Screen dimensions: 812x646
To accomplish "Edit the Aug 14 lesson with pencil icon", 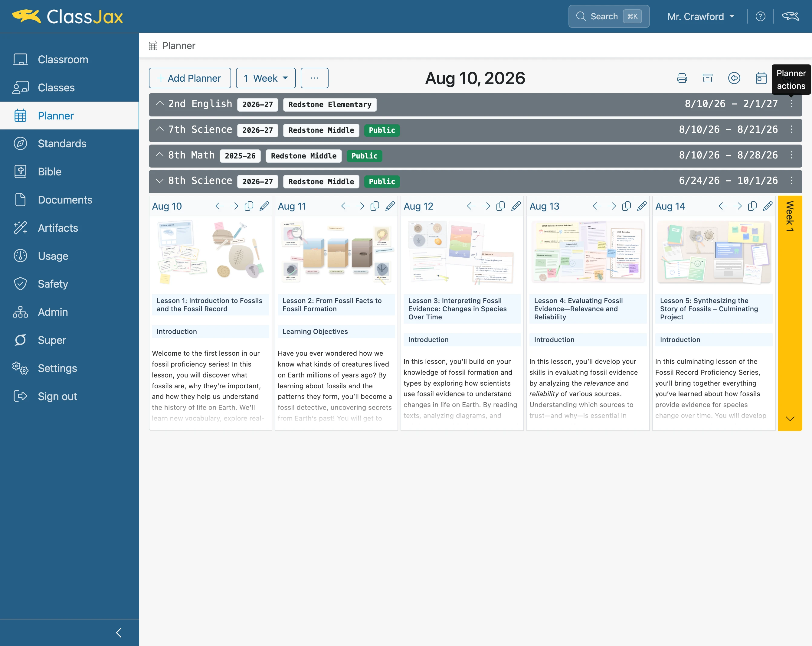I will point(768,206).
